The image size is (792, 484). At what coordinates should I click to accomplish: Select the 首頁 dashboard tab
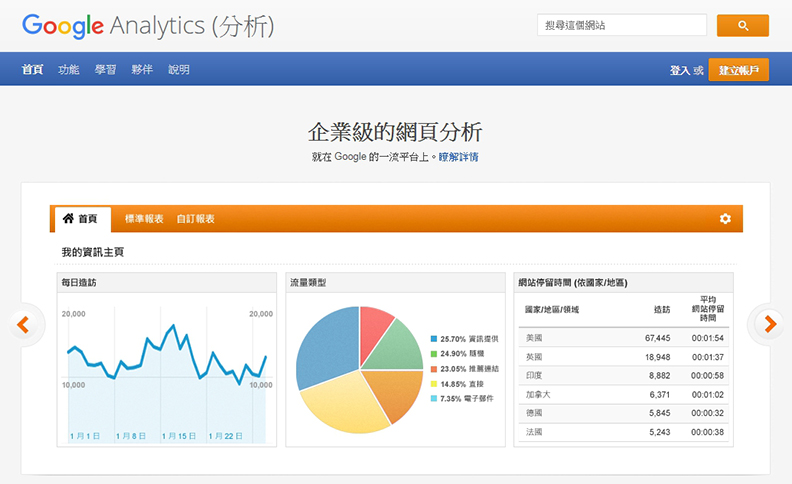[83, 219]
